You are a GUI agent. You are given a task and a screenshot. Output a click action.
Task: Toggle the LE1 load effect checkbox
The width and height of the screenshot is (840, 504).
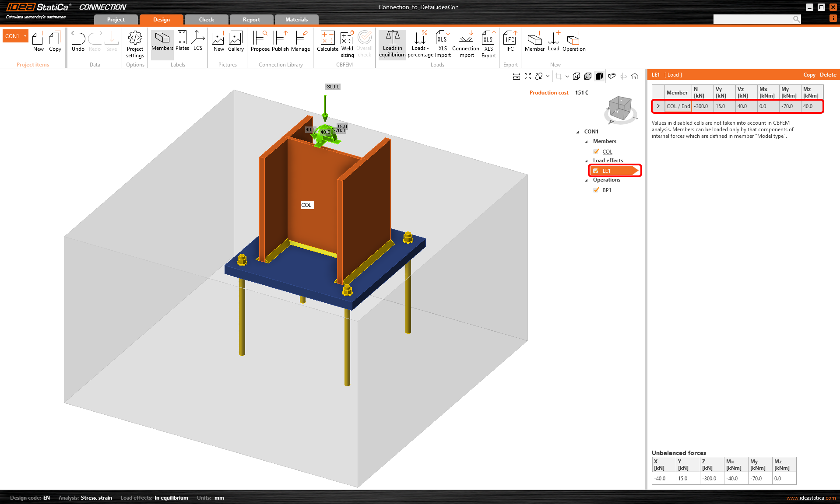coord(596,171)
